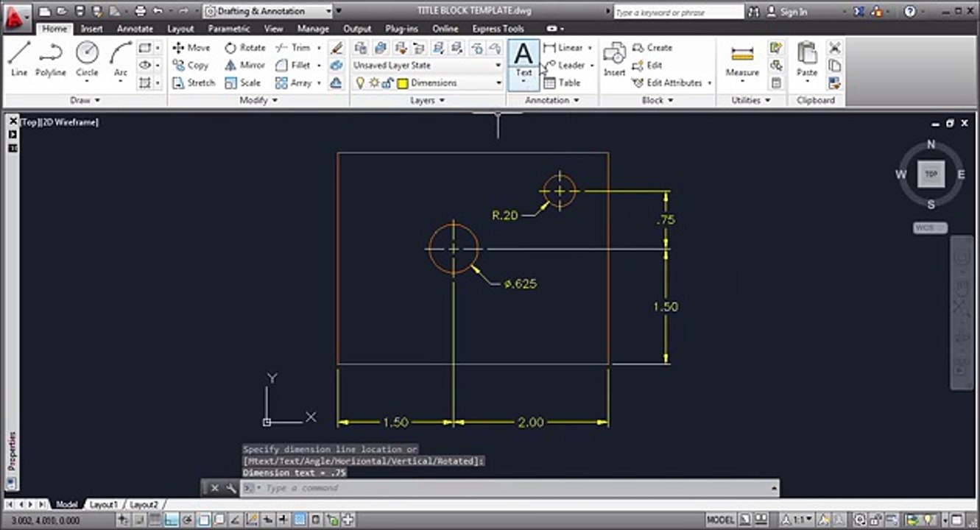This screenshot has height=530, width=980.
Task: Switch to the Annotate ribbon tab
Action: 135,29
